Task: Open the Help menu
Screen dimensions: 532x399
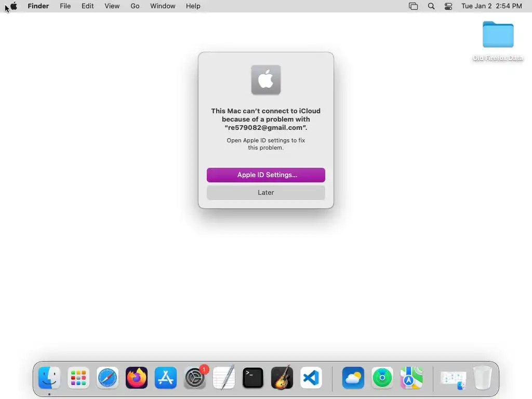Action: (193, 6)
